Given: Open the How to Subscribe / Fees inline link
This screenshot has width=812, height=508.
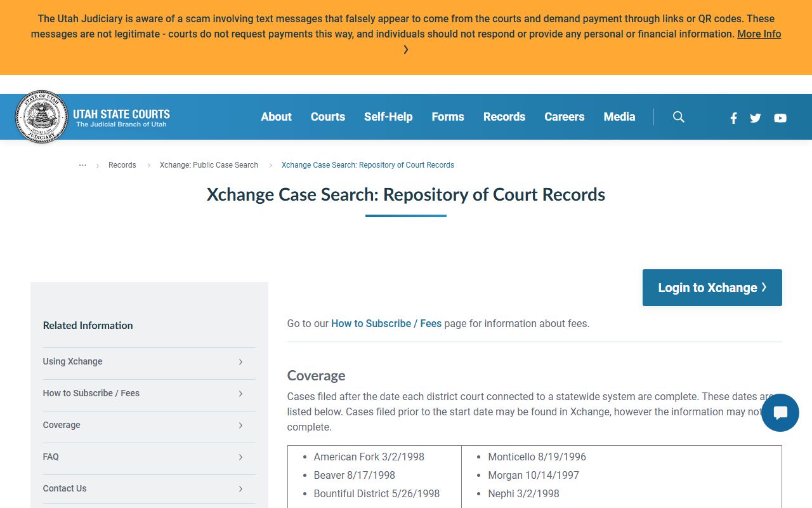Looking at the screenshot, I should [x=386, y=324].
